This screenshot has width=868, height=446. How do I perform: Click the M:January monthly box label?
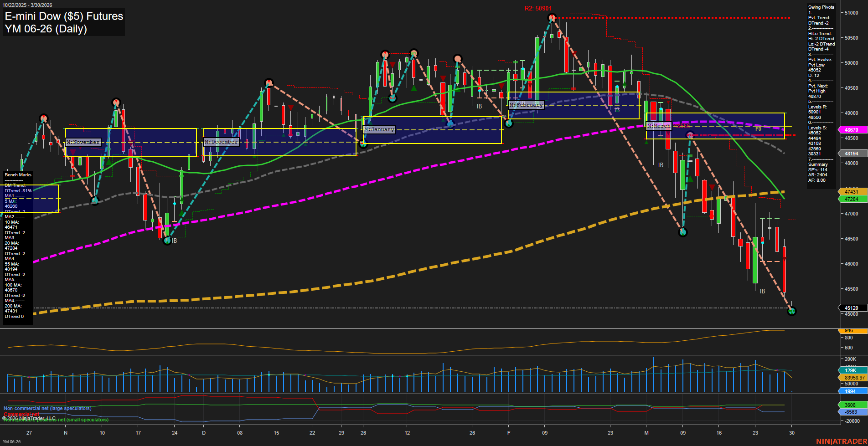(379, 129)
